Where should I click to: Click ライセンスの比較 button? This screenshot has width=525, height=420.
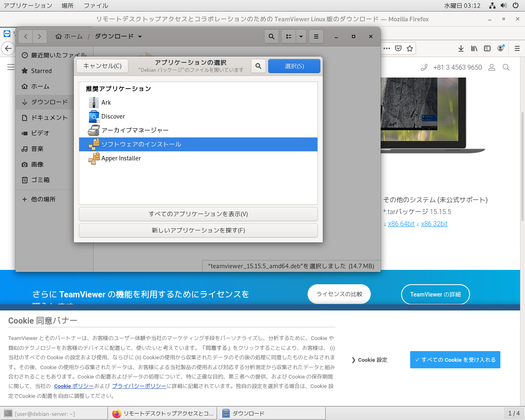coord(339,294)
